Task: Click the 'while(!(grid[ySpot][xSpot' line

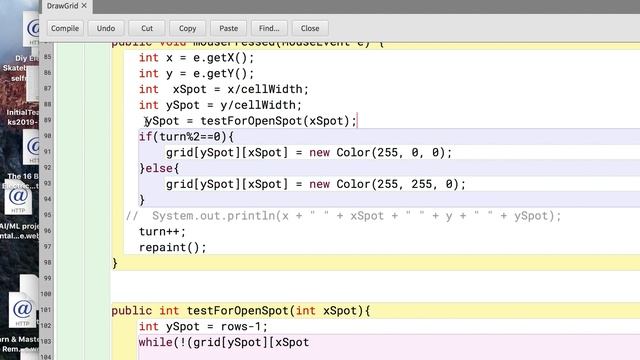Action: point(224,342)
